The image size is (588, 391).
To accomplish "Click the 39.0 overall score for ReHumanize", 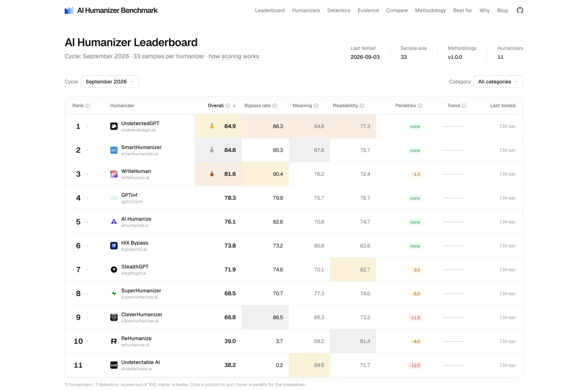I will [230, 341].
